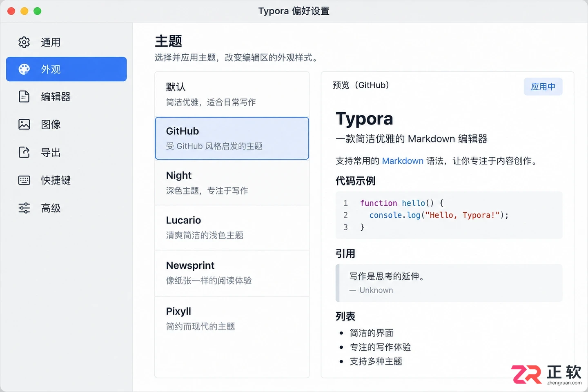The height and width of the screenshot is (392, 588).
Task: Click description 受 GitHub 风格启发的主题
Action: [x=214, y=146]
